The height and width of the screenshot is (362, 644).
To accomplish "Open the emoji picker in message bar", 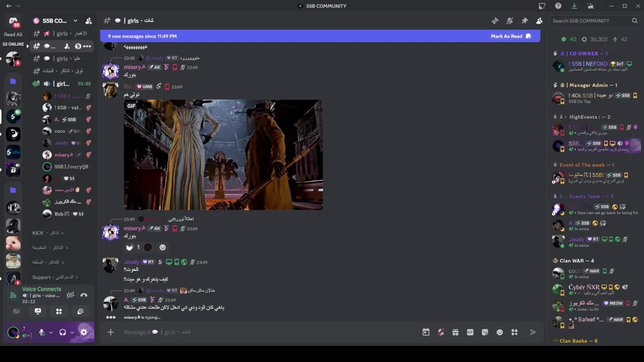I will tap(500, 332).
